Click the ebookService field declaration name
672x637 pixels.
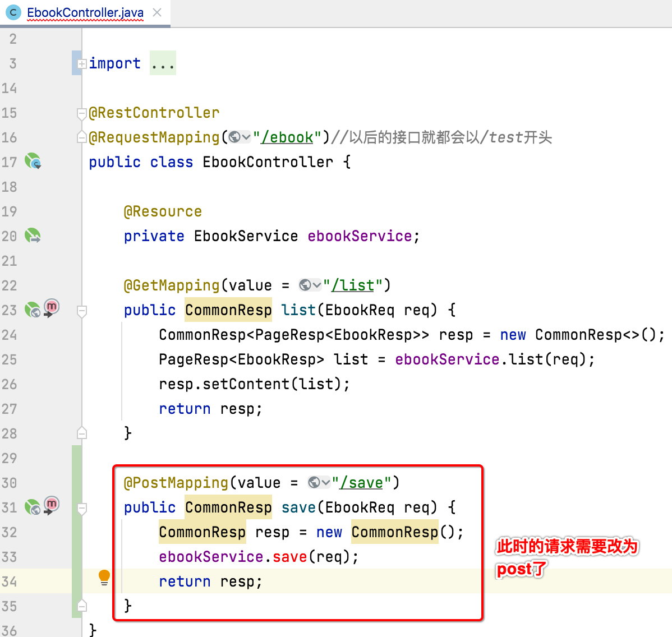pyautogui.click(x=360, y=236)
